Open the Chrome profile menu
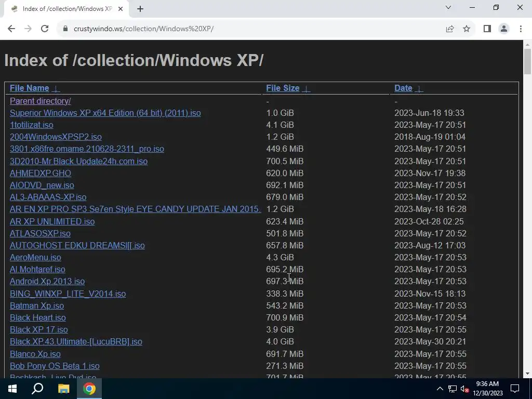532x399 pixels. click(504, 29)
